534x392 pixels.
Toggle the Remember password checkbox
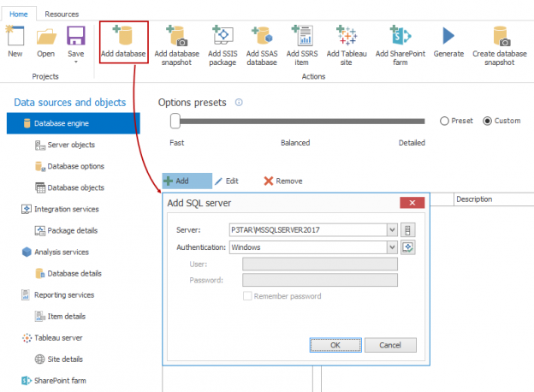247,296
